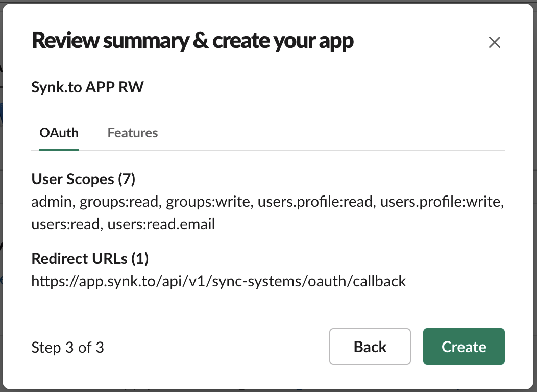The image size is (537, 392).
Task: Open the Features tab
Action: pyautogui.click(x=133, y=133)
